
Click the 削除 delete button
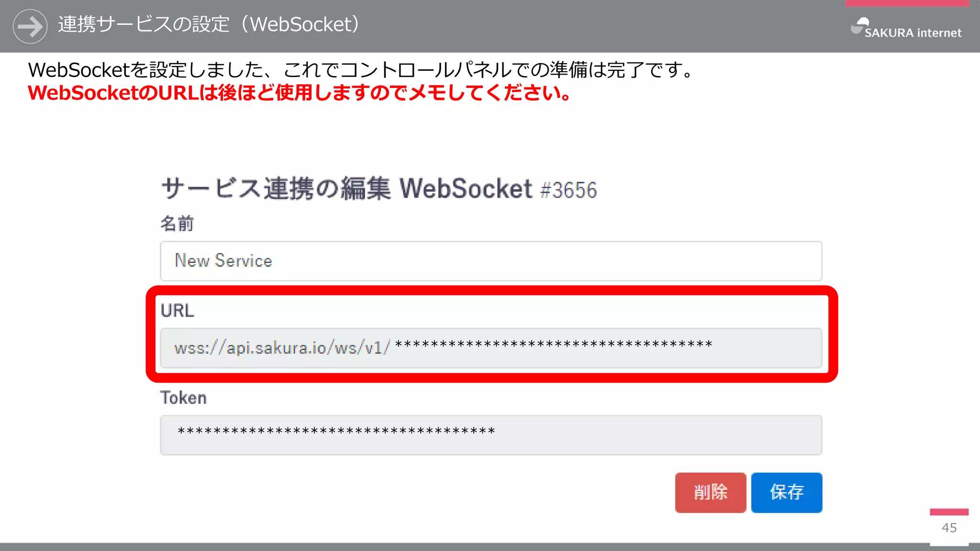[x=711, y=493]
